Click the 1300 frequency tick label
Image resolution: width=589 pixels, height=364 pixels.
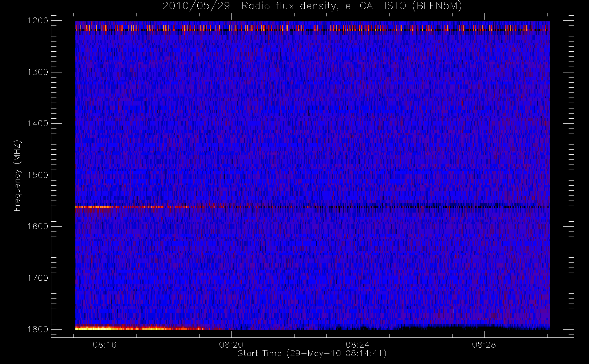(38, 72)
